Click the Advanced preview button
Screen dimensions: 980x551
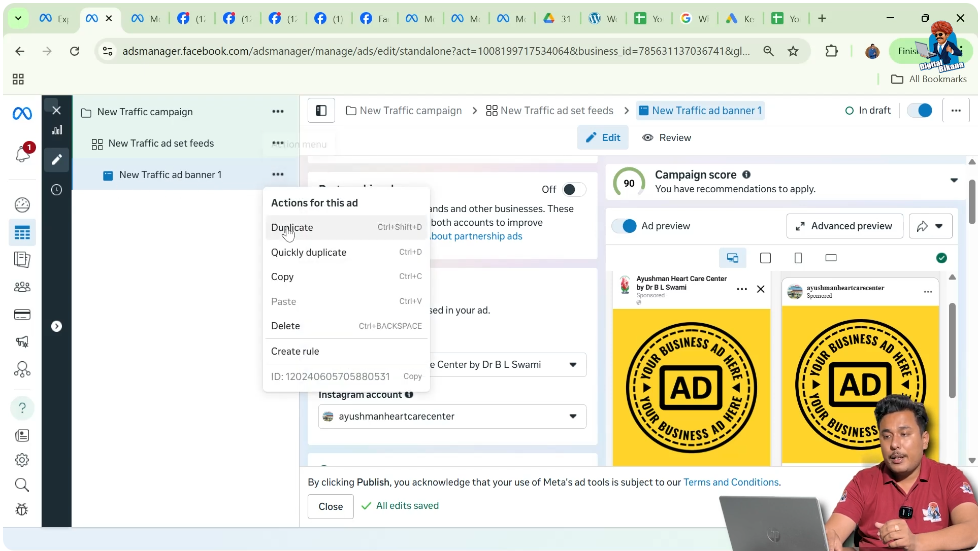point(844,226)
